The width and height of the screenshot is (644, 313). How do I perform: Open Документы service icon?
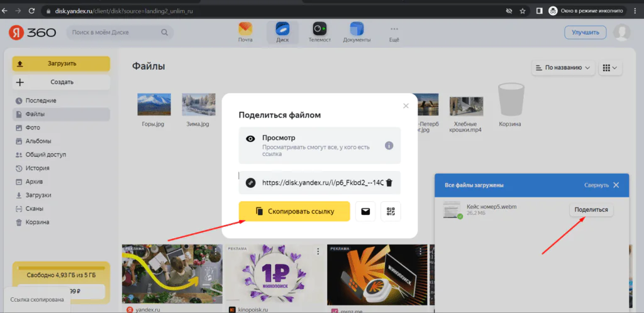click(x=357, y=32)
